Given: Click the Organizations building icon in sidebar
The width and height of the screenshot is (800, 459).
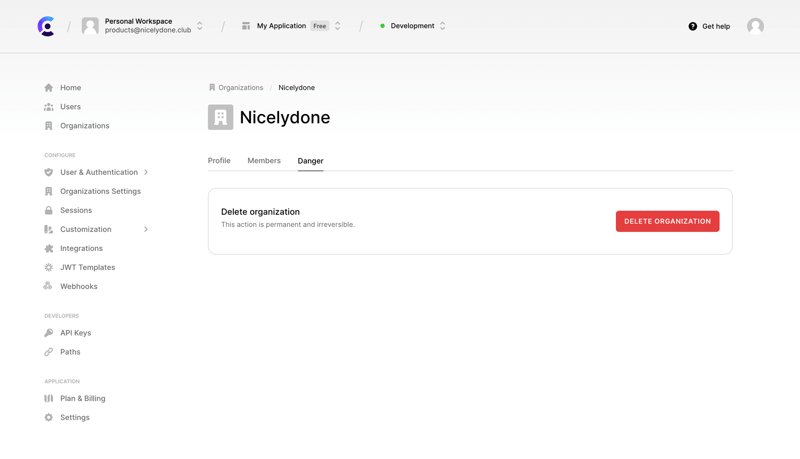Looking at the screenshot, I should pyautogui.click(x=48, y=125).
